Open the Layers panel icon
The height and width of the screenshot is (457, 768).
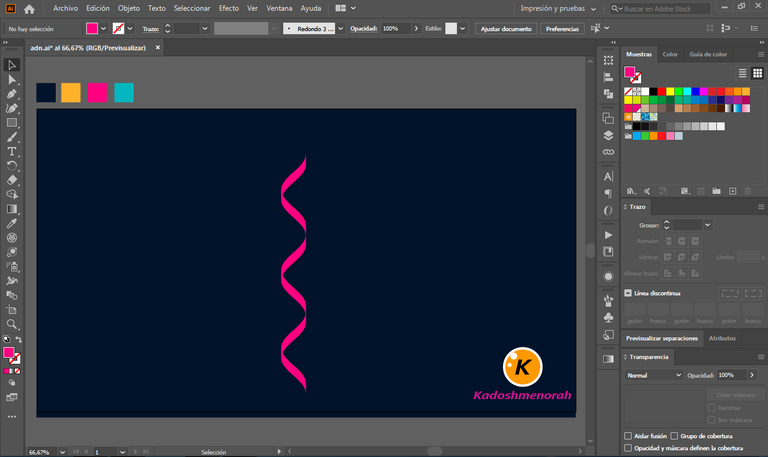[x=608, y=135]
